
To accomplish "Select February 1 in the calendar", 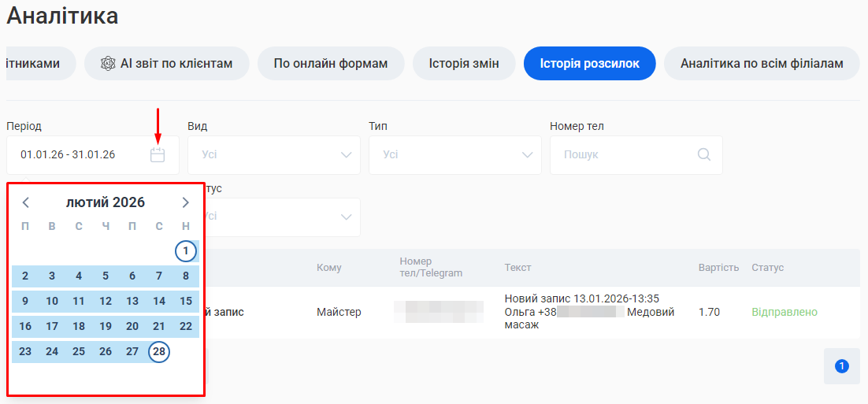I will [185, 251].
